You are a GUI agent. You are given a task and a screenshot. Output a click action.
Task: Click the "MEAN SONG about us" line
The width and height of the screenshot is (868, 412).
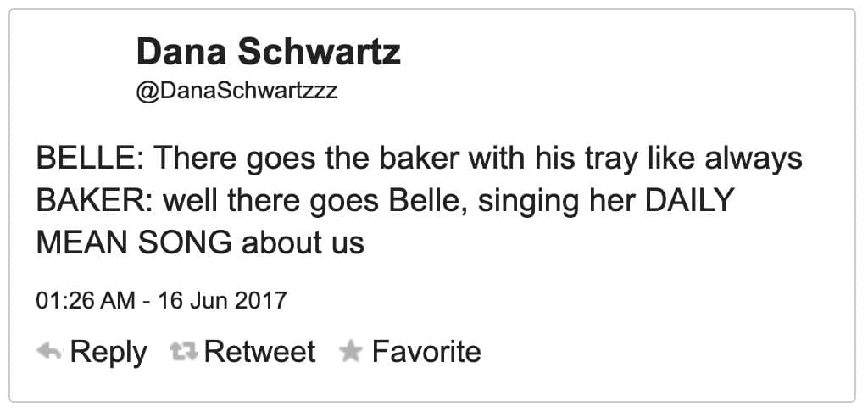tap(200, 243)
